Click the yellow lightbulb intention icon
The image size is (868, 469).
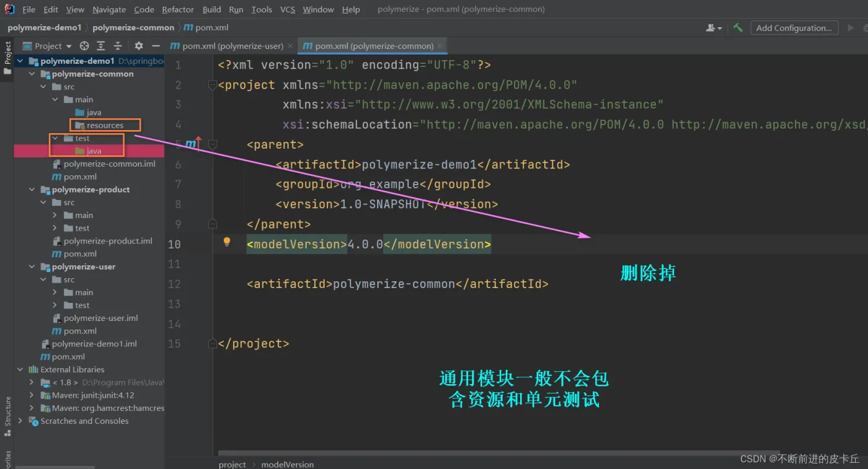tap(227, 242)
